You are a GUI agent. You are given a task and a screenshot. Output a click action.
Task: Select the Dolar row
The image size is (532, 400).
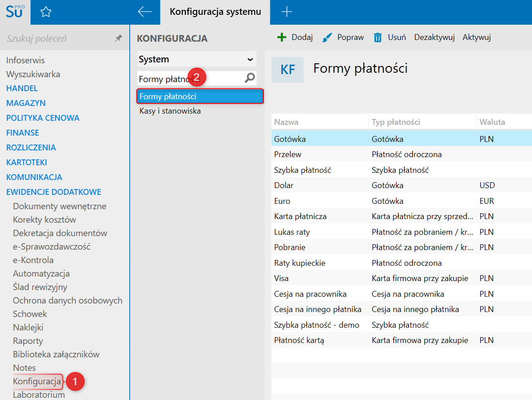tap(402, 185)
